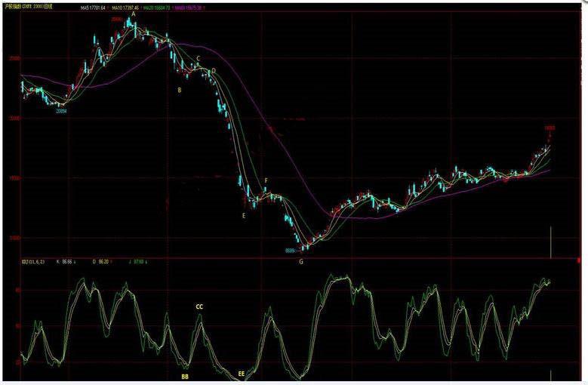Click the F marker above the rebound
Viewport: 588px width, 385px height.
point(266,181)
